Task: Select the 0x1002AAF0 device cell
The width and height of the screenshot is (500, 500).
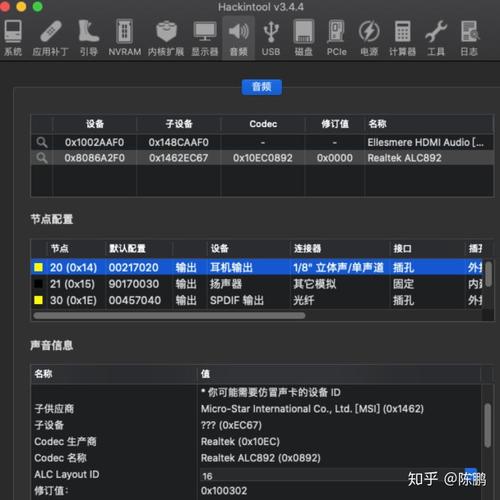Action: coord(94,142)
